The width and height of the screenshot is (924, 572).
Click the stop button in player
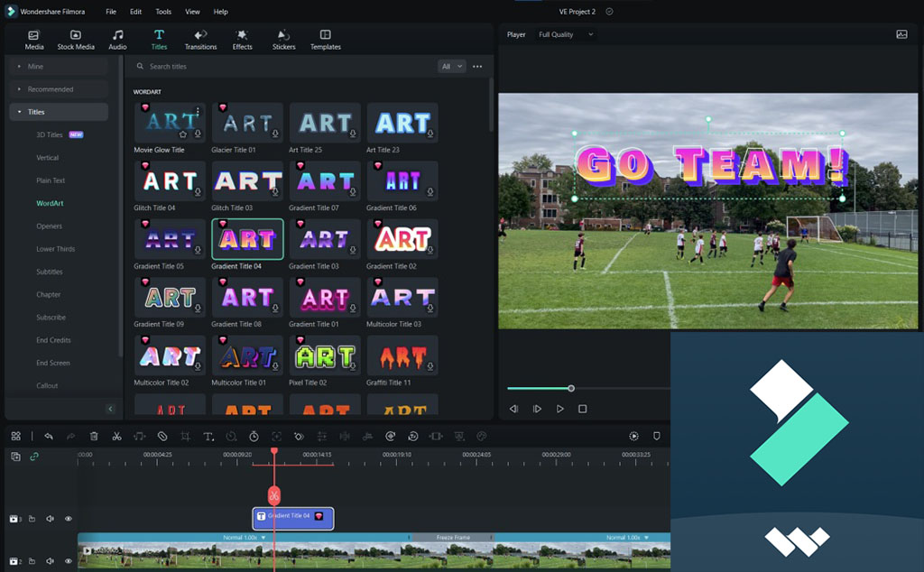[582, 409]
